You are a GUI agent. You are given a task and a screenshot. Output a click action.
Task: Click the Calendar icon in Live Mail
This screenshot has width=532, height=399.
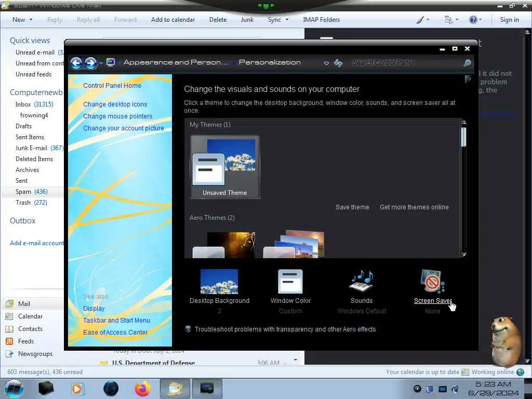9,316
